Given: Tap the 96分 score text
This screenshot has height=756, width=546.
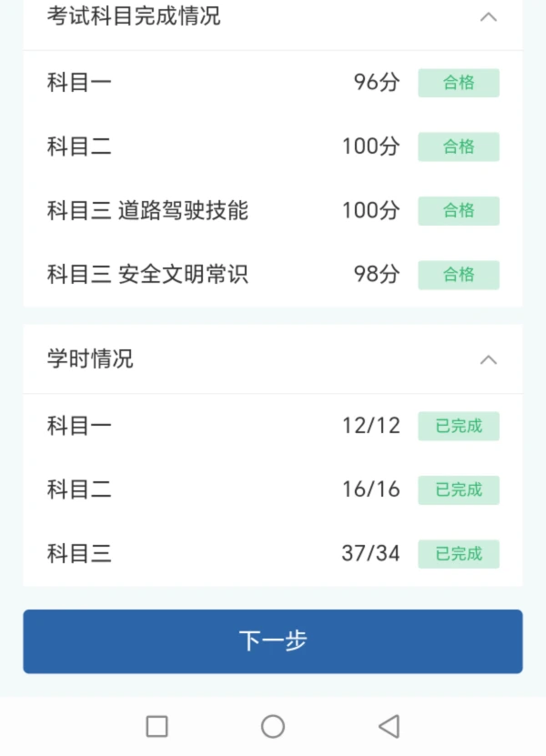Looking at the screenshot, I should [377, 83].
